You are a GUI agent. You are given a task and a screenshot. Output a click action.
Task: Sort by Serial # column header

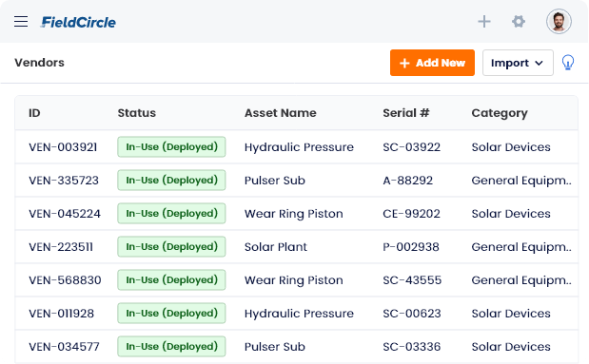tap(405, 113)
